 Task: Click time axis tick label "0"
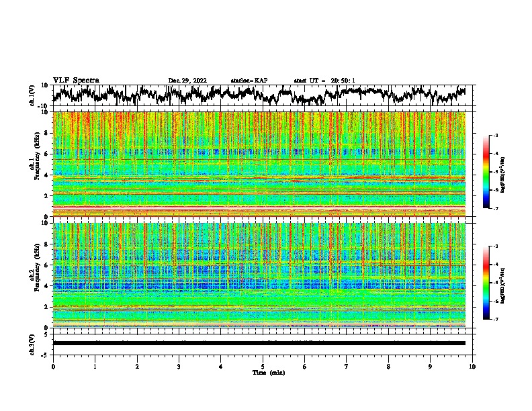(53, 367)
